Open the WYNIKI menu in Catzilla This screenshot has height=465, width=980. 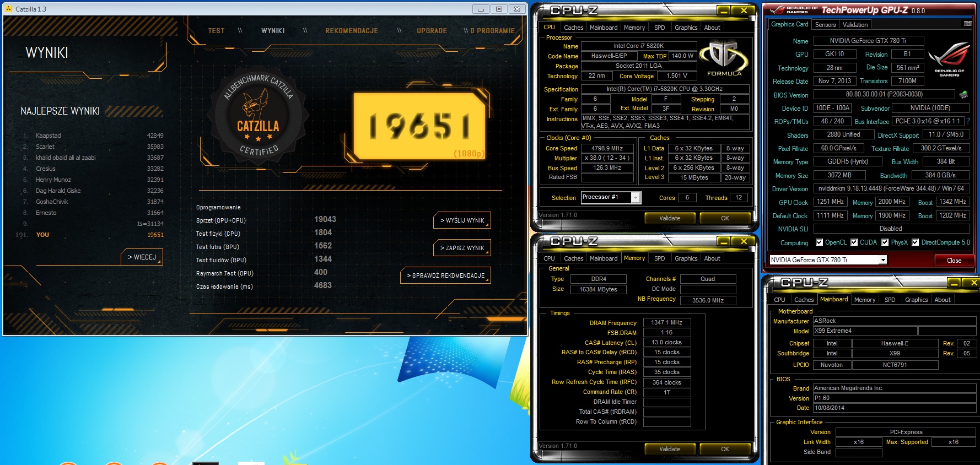click(273, 31)
